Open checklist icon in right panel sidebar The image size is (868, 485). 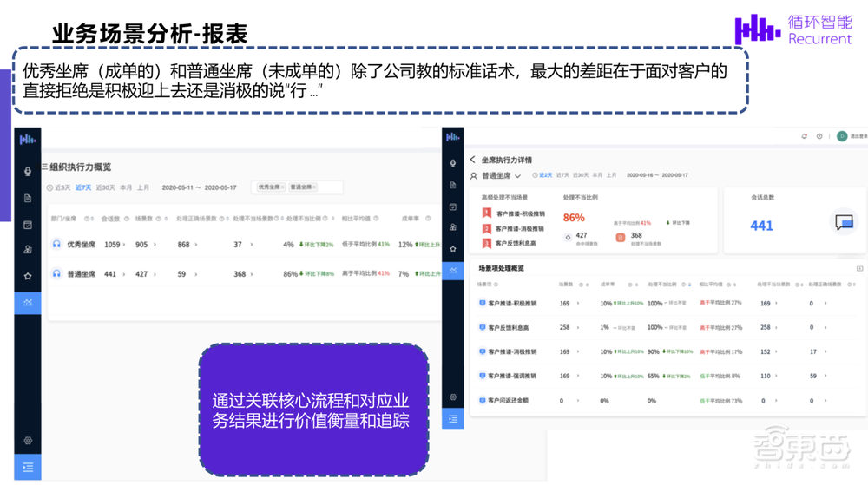pos(453,206)
